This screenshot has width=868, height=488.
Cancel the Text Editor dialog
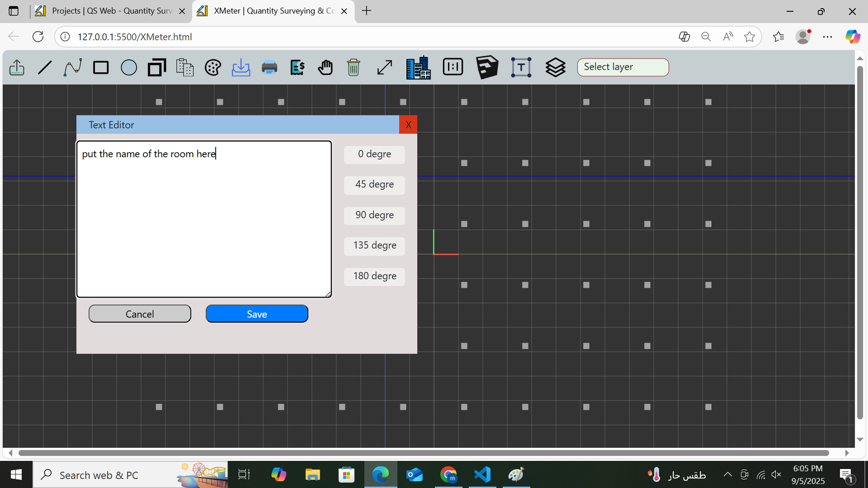(x=140, y=314)
